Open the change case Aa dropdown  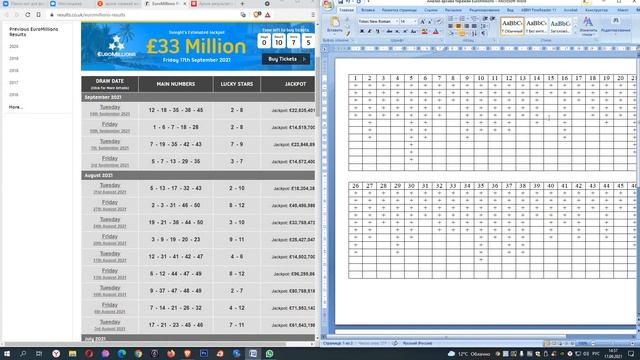coord(413,31)
